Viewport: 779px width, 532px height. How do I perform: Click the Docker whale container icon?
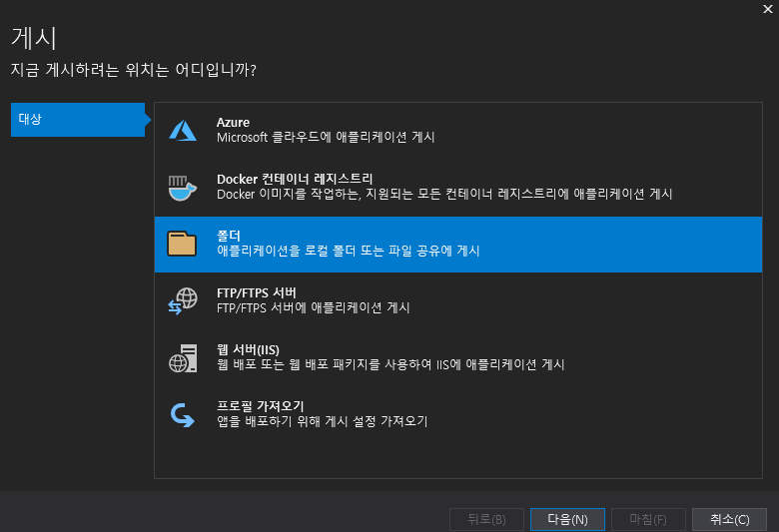pyautogui.click(x=183, y=188)
